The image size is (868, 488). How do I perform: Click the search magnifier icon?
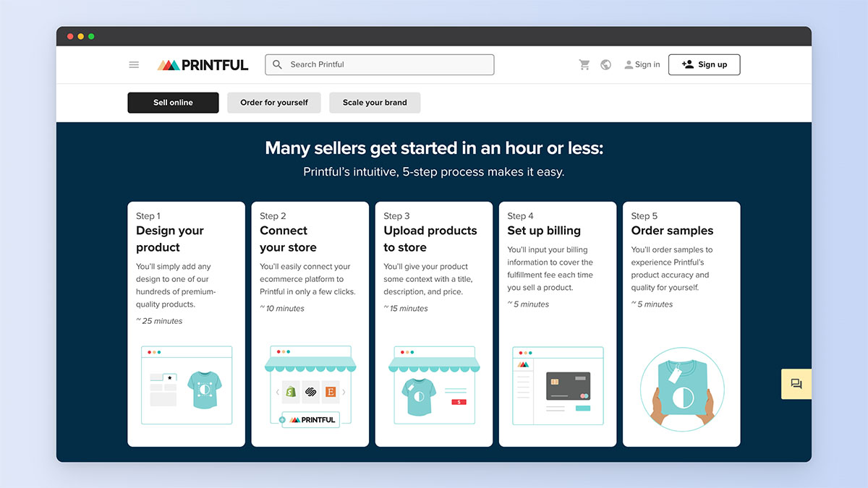tap(277, 64)
